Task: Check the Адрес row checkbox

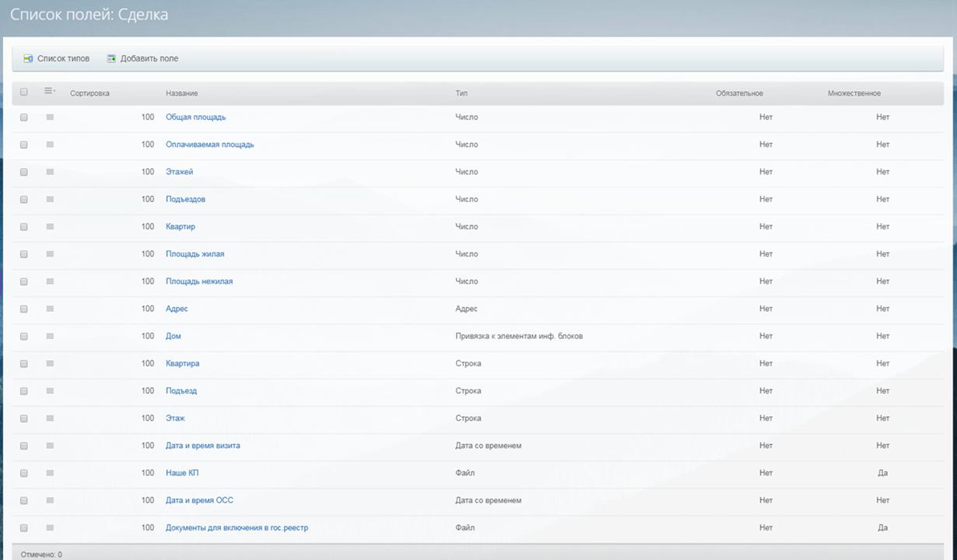Action: [24, 309]
